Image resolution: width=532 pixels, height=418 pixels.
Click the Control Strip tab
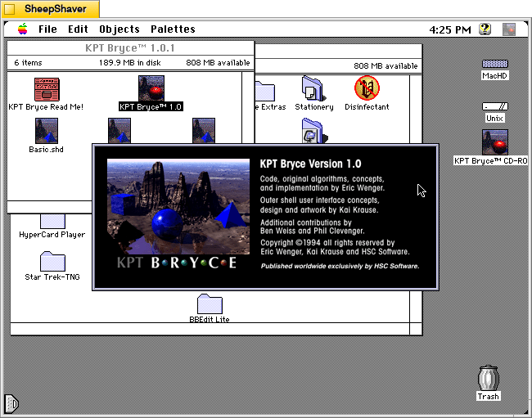(11, 403)
